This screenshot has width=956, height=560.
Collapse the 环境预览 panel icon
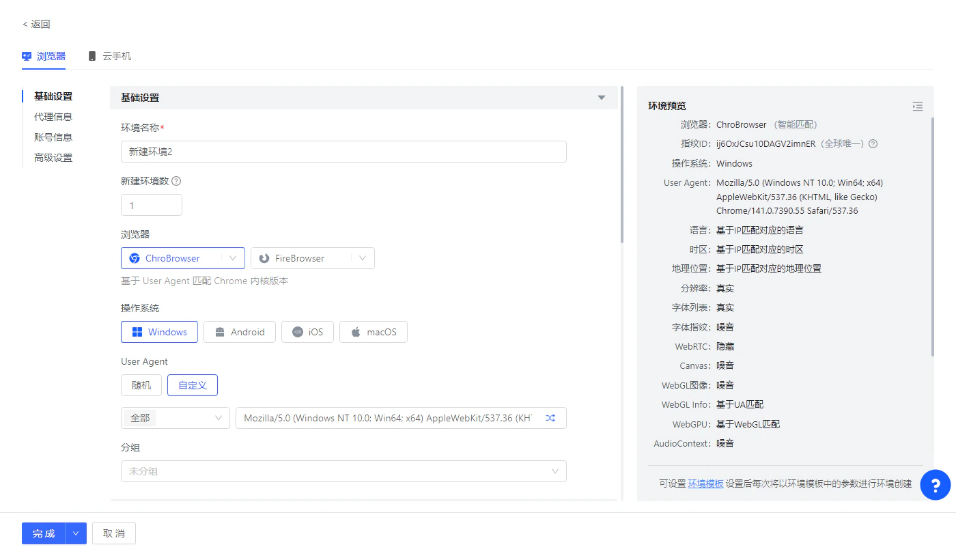917,107
